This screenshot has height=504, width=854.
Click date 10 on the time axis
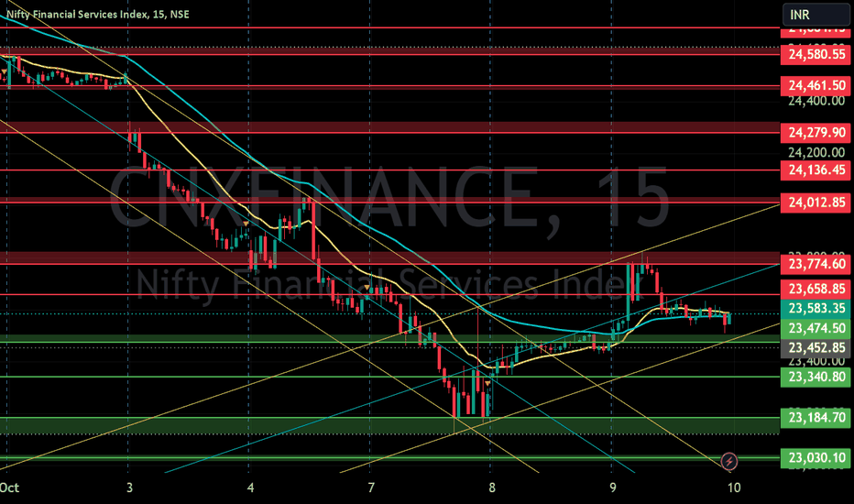(734, 488)
